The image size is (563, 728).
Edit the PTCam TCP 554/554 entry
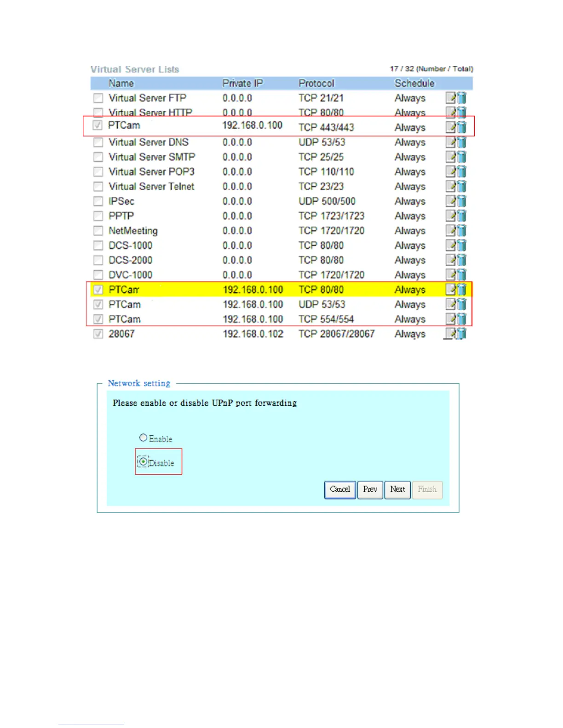pyautogui.click(x=451, y=319)
